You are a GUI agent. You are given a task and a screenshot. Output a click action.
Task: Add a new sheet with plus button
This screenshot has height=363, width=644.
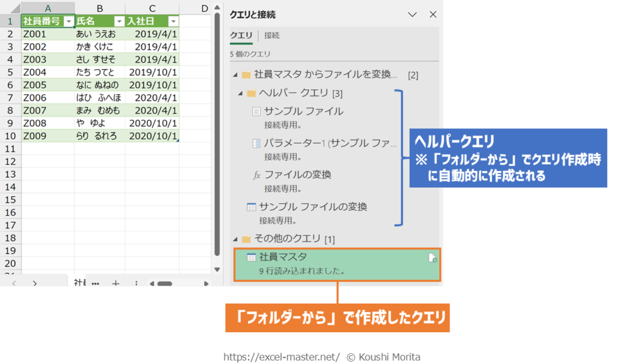(x=116, y=283)
